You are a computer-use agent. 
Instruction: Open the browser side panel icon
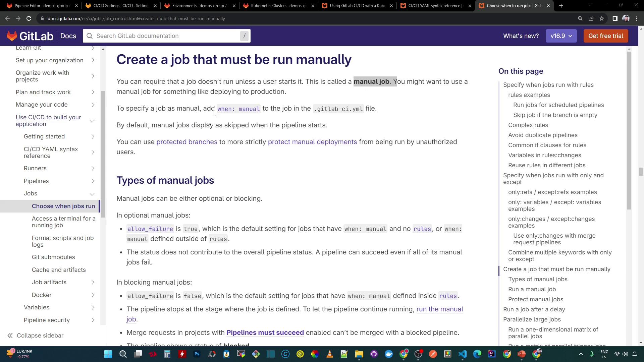(615, 18)
